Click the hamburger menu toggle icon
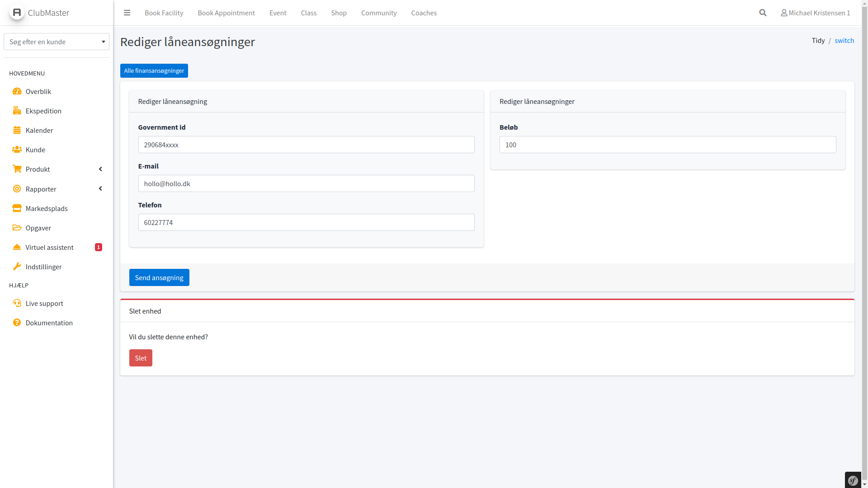This screenshot has height=488, width=868. pos(127,13)
